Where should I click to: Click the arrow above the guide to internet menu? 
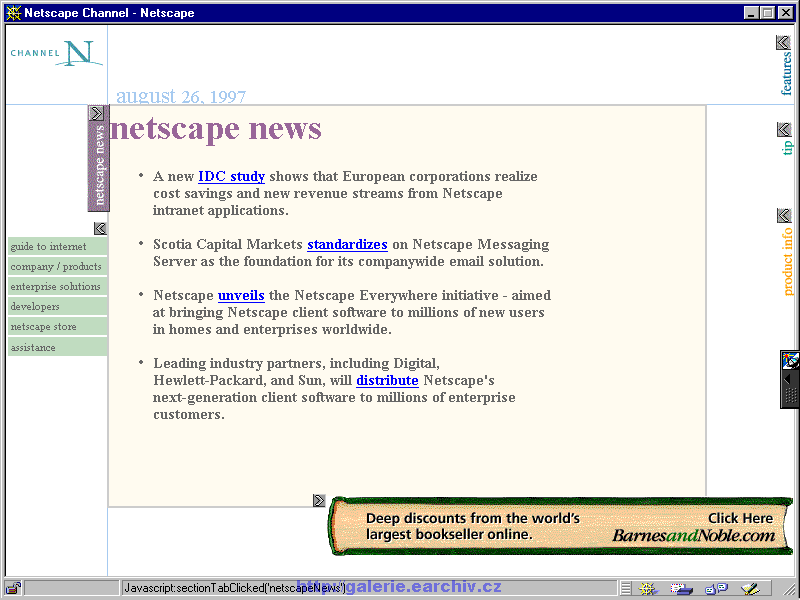100,228
